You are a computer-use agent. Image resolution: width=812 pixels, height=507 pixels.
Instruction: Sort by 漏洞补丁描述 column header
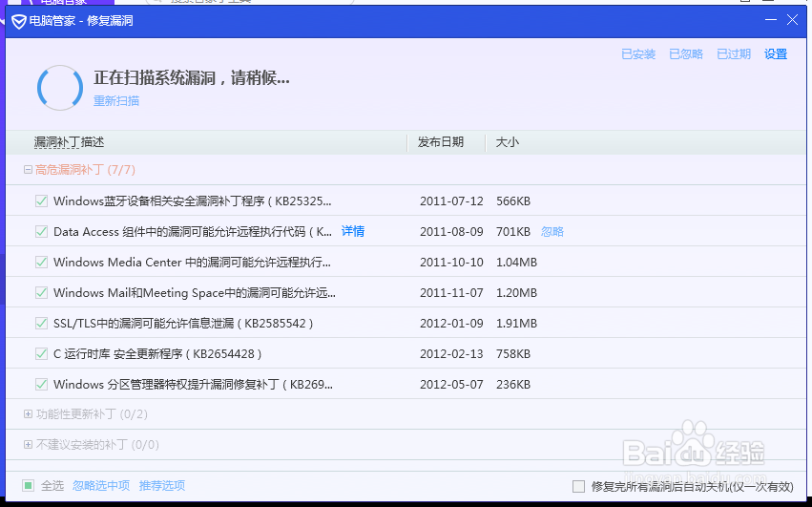[69, 142]
